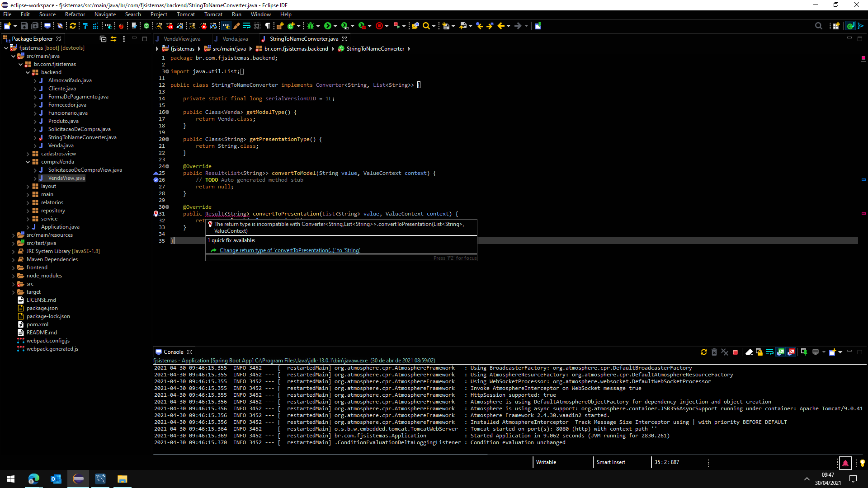
Task: Open the Back history dropdown arrow
Action: tap(509, 26)
